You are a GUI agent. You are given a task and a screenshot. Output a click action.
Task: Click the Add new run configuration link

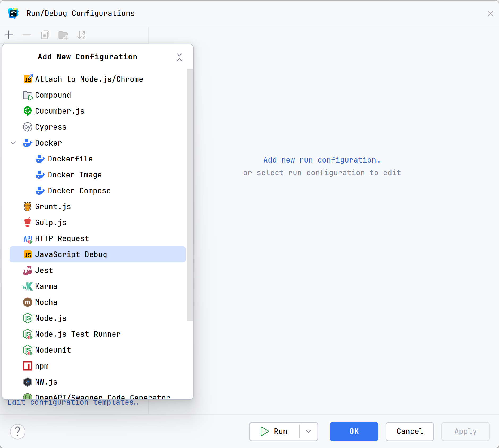[x=322, y=160]
